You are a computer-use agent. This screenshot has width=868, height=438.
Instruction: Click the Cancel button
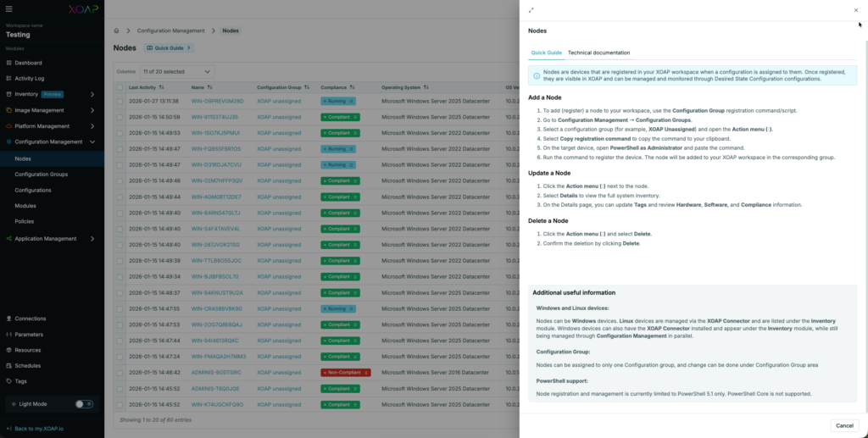(844, 425)
